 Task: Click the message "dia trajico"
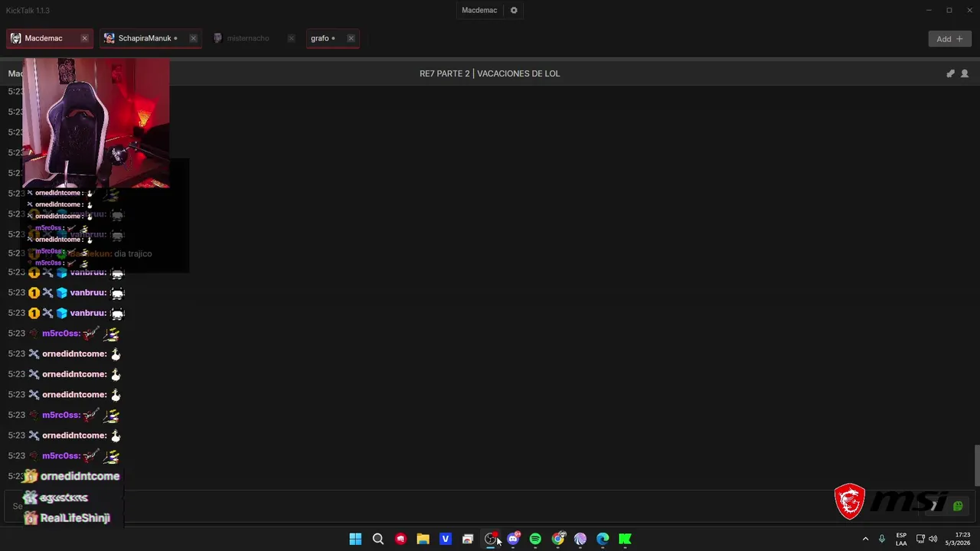pyautogui.click(x=132, y=253)
